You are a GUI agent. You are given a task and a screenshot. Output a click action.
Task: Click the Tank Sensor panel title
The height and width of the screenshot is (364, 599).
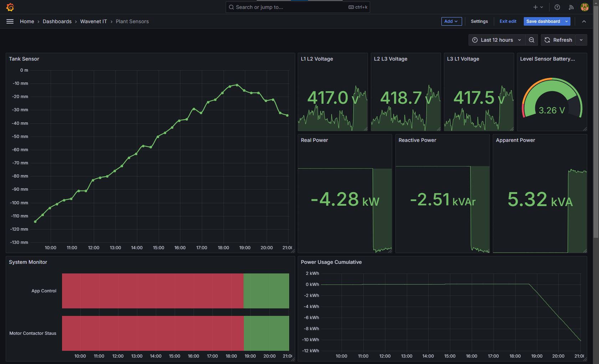pos(24,59)
